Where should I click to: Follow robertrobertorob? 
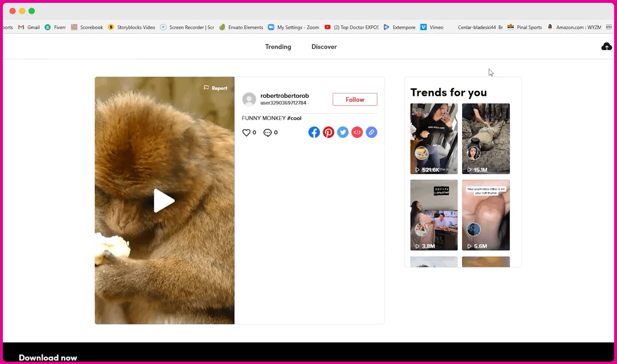click(x=354, y=99)
